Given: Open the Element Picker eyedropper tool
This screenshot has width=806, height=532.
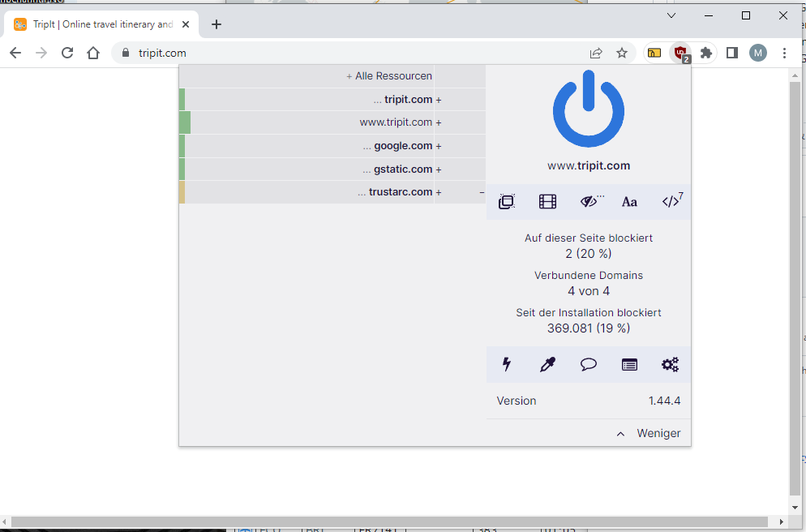Looking at the screenshot, I should pyautogui.click(x=547, y=364).
